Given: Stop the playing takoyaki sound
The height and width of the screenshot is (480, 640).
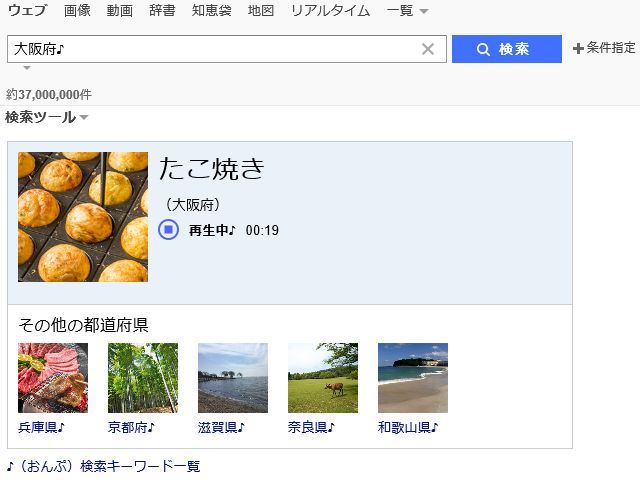Looking at the screenshot, I should point(168,230).
